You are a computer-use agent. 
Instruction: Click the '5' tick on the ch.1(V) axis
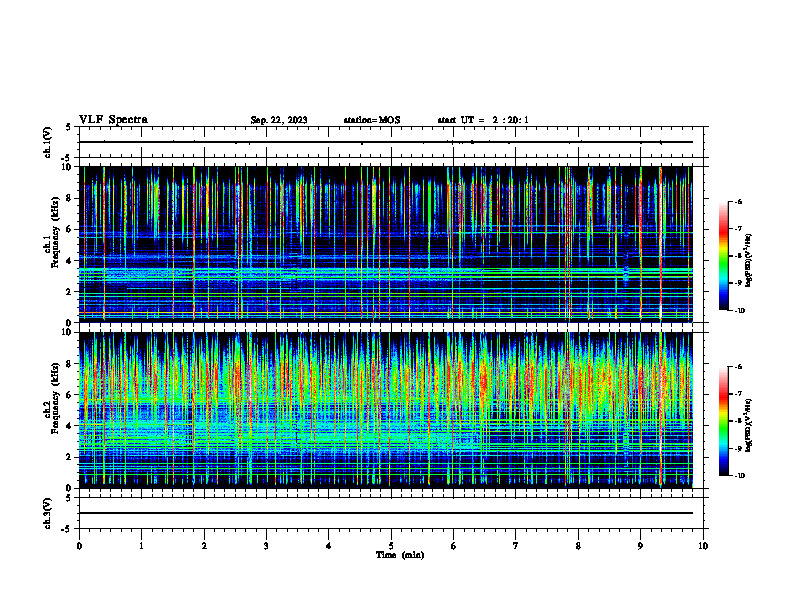[69, 127]
